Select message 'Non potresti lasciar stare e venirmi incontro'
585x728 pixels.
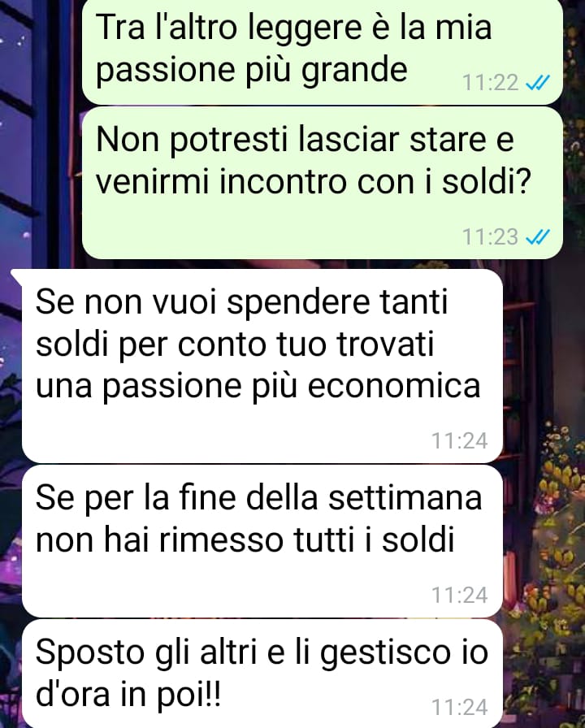point(323,183)
